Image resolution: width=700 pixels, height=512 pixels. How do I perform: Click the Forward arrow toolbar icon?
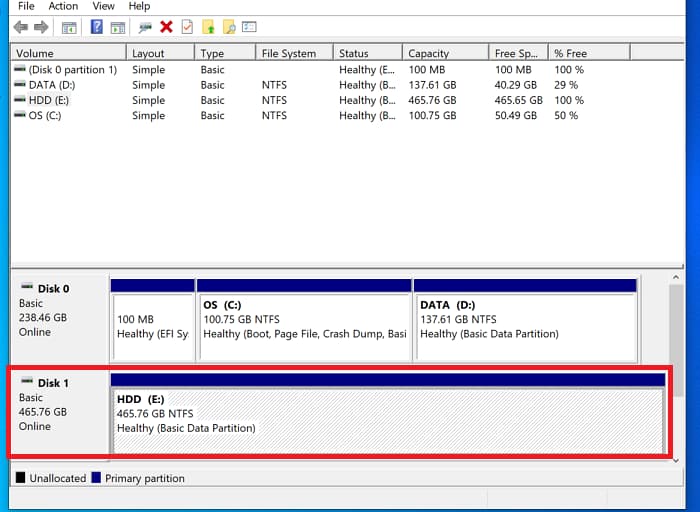[x=41, y=27]
